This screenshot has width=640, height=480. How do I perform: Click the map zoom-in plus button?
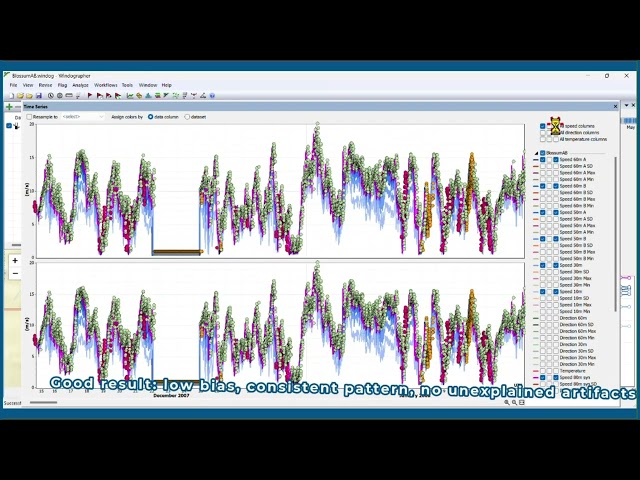click(15, 260)
